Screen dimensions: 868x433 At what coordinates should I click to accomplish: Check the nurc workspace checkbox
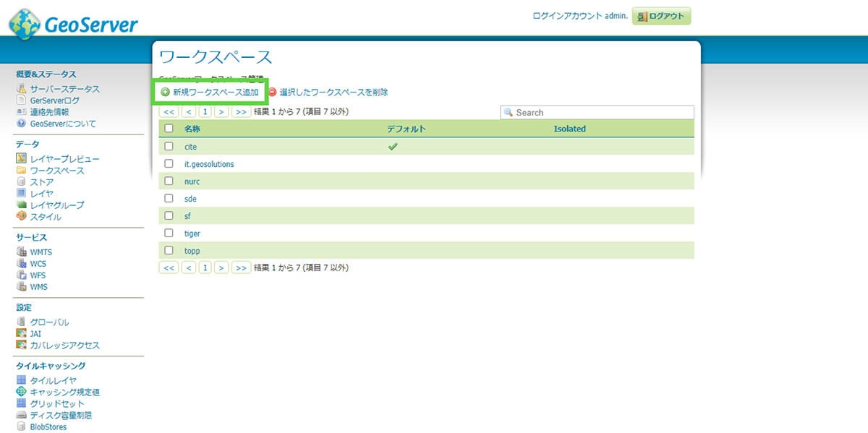coord(169,181)
